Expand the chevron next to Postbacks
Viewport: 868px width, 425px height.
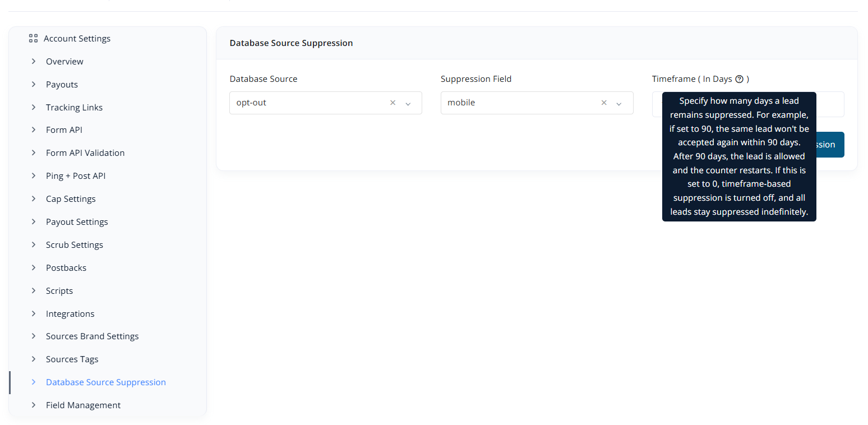(34, 267)
